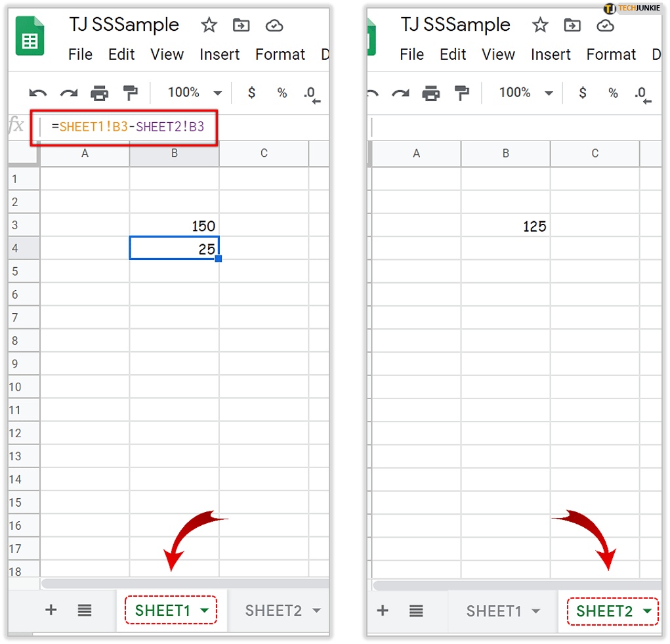Click the undo arrow in left toolbar

pyautogui.click(x=38, y=93)
